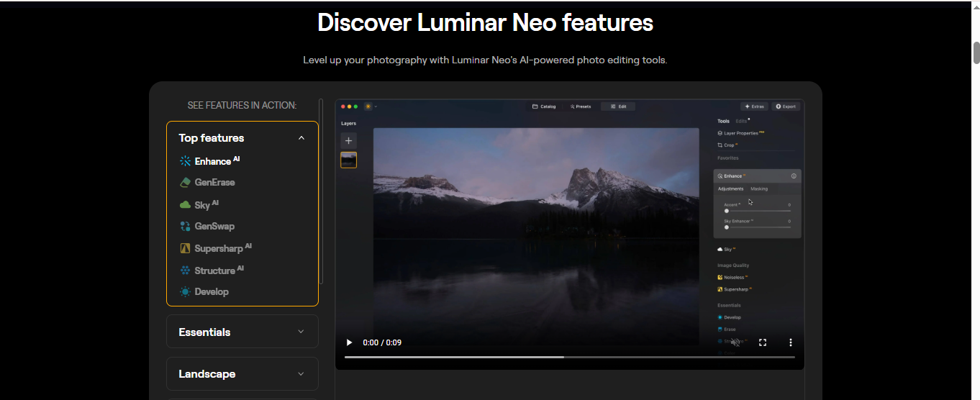Click Edit tab in the video preview
980x400 pixels.
coord(618,106)
